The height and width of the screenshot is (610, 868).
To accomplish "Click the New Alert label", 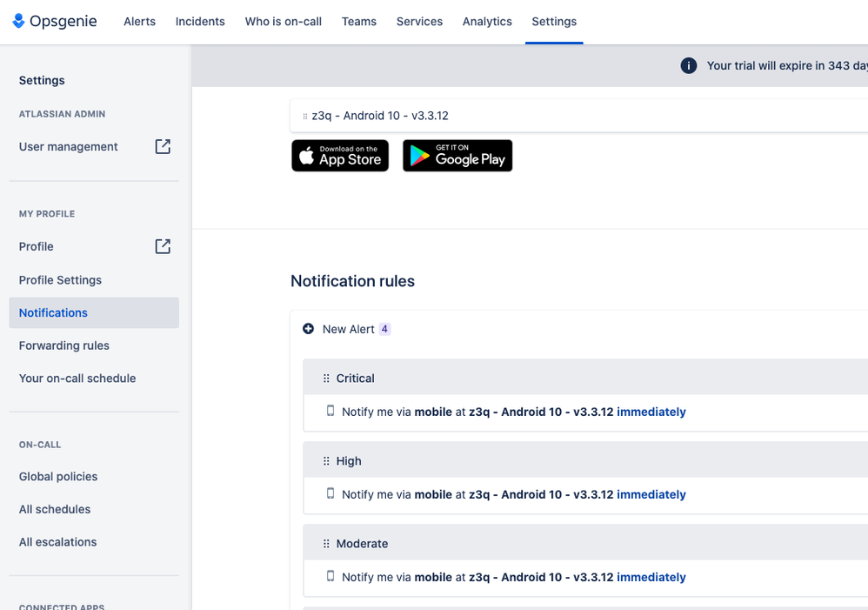I will 349,329.
